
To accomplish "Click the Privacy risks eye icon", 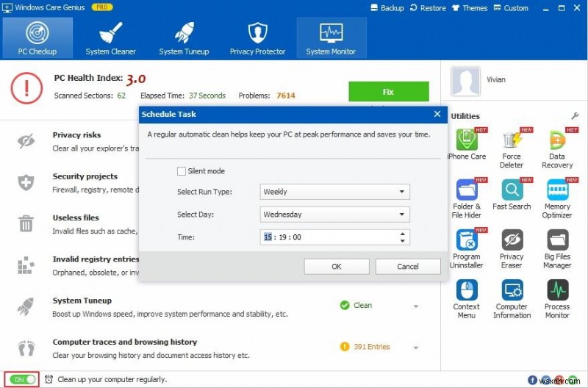I will [26, 141].
